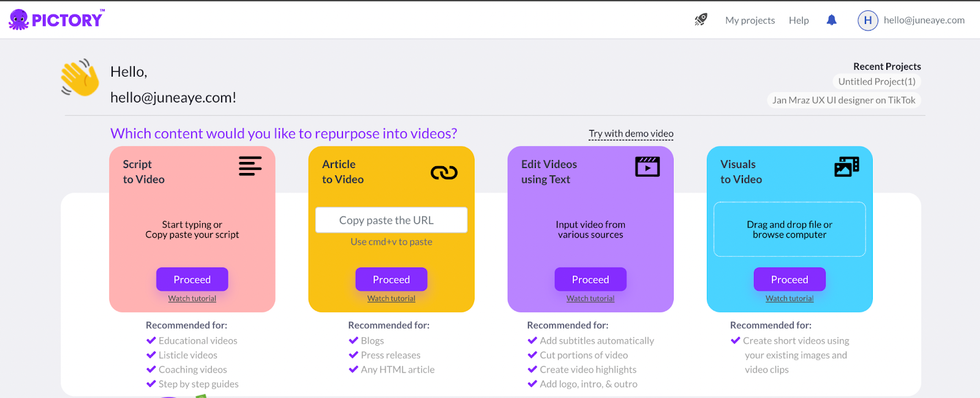The image size is (980, 398).
Task: Open account menu hello@juneaye.com
Action: (924, 20)
